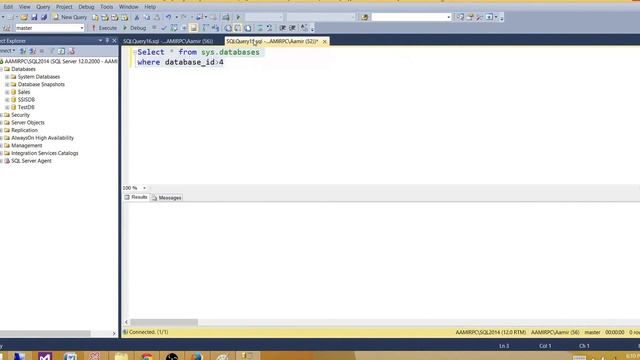Image resolution: width=640 pixels, height=360 pixels.
Task: Open Firefox from the taskbar
Action: 196,356
